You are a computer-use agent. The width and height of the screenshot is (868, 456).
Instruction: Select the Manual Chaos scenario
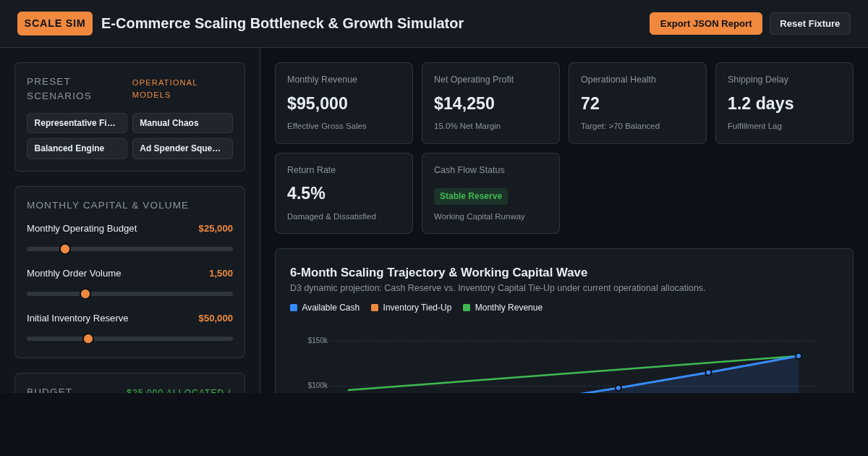182,123
